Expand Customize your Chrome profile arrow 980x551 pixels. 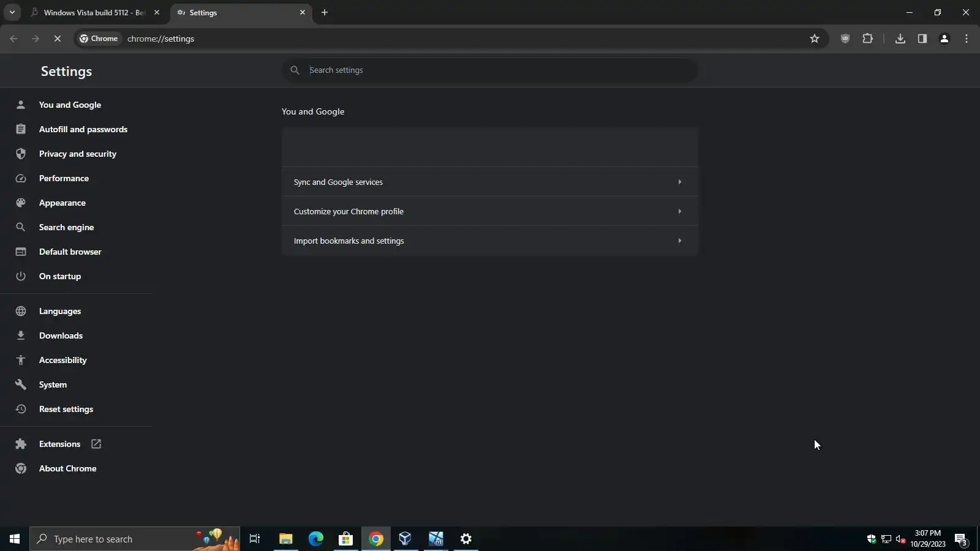click(x=679, y=211)
